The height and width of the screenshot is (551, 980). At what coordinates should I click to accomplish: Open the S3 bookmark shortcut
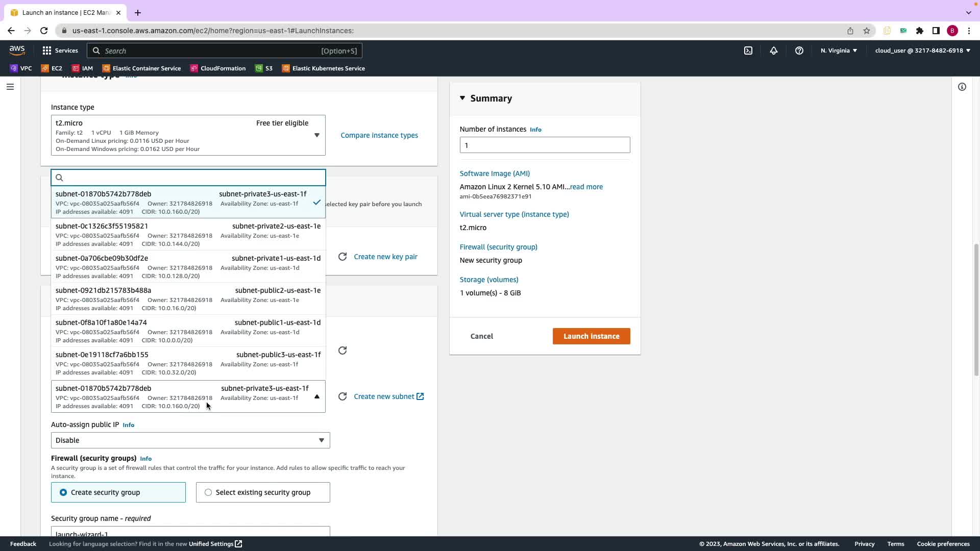point(264,68)
